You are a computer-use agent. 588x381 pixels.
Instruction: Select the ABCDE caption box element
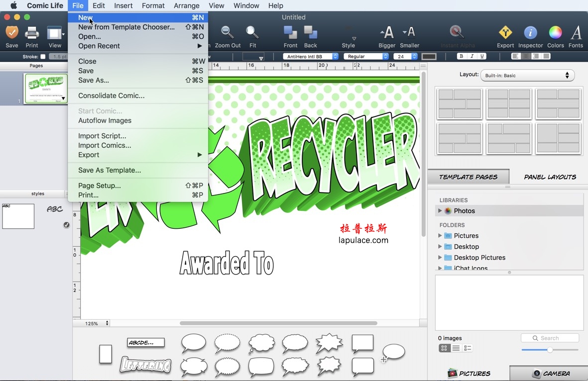point(146,342)
